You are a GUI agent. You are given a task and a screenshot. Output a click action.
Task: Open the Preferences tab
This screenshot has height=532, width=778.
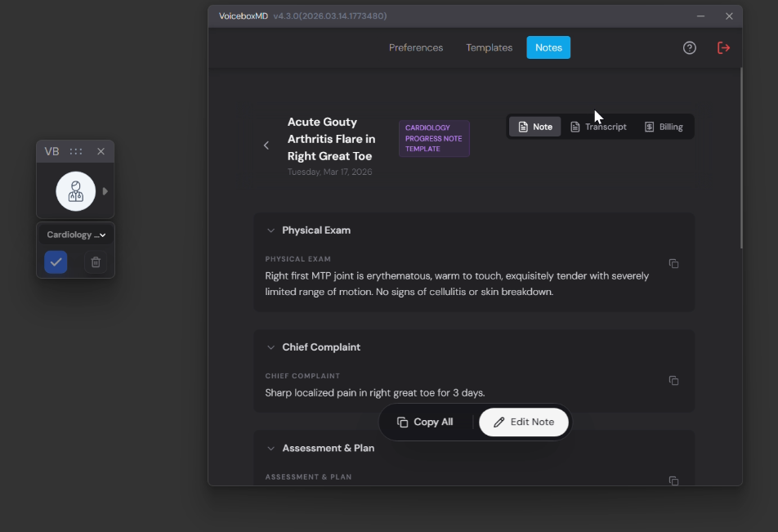[x=416, y=47]
